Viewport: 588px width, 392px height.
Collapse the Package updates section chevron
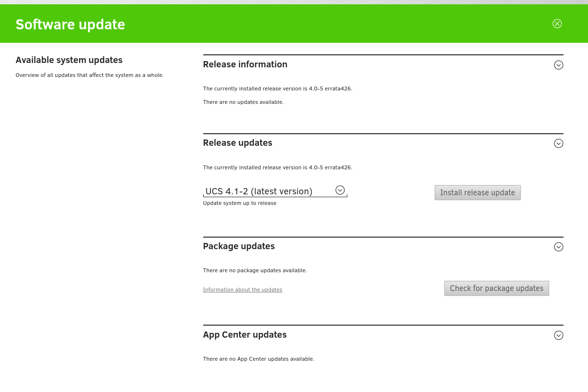(558, 247)
